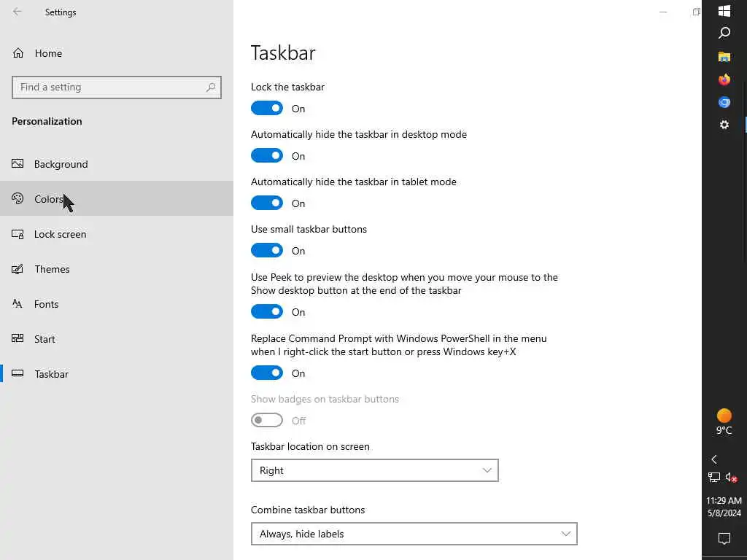
Task: Open the Taskbar location dropdown showing Right
Action: click(x=374, y=470)
